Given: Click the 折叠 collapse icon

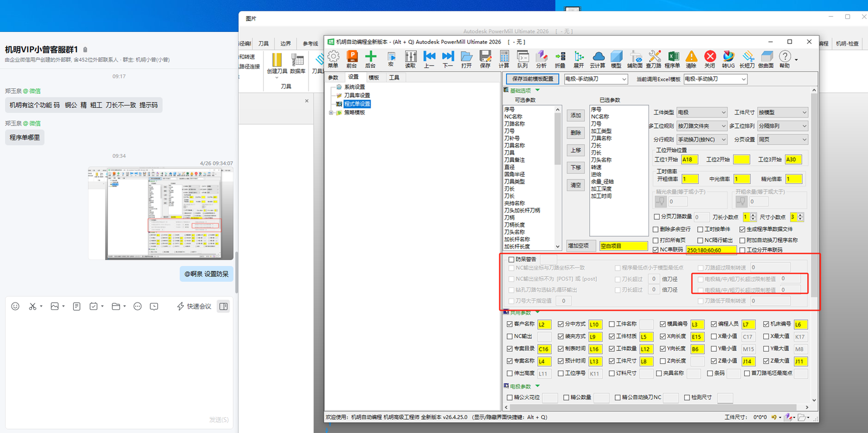Looking at the screenshot, I should (560, 59).
